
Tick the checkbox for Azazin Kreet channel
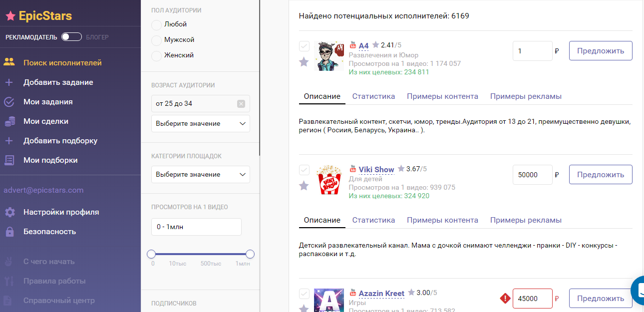pyautogui.click(x=304, y=294)
